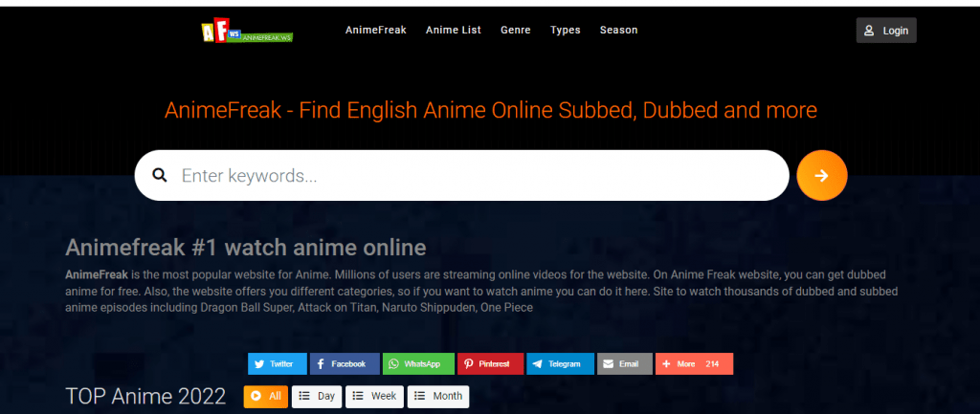
Task: Click the bold AnimeFreak text in description
Action: 97,274
